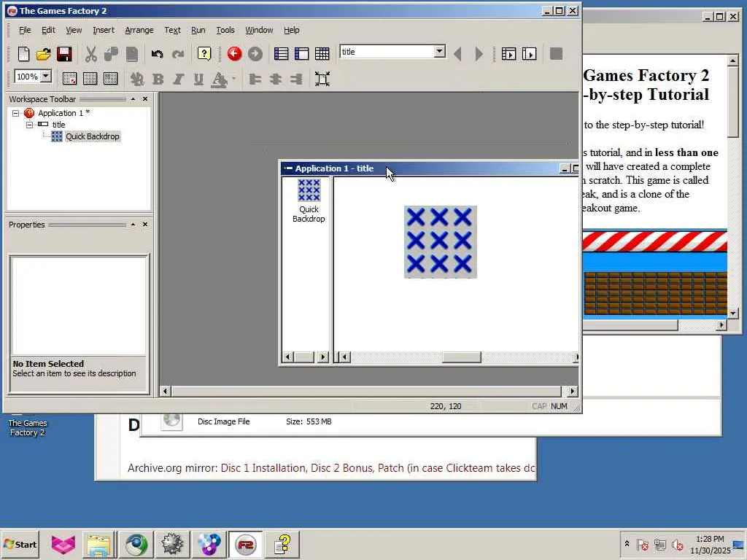
Task: Toggle show grid icon
Action: pyautogui.click(x=90, y=79)
